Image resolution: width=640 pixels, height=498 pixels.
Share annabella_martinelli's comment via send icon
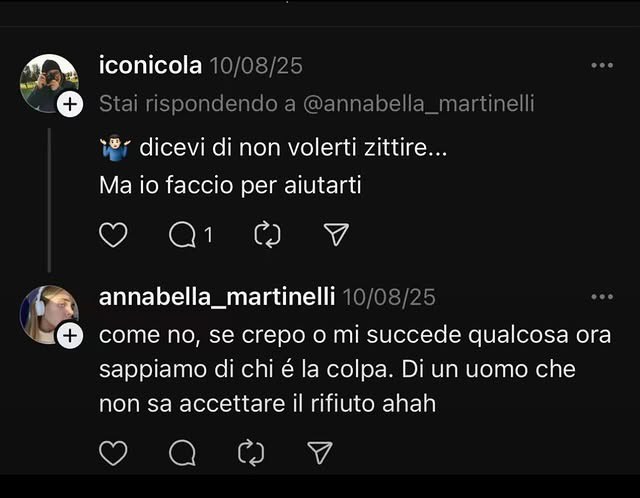(x=319, y=454)
